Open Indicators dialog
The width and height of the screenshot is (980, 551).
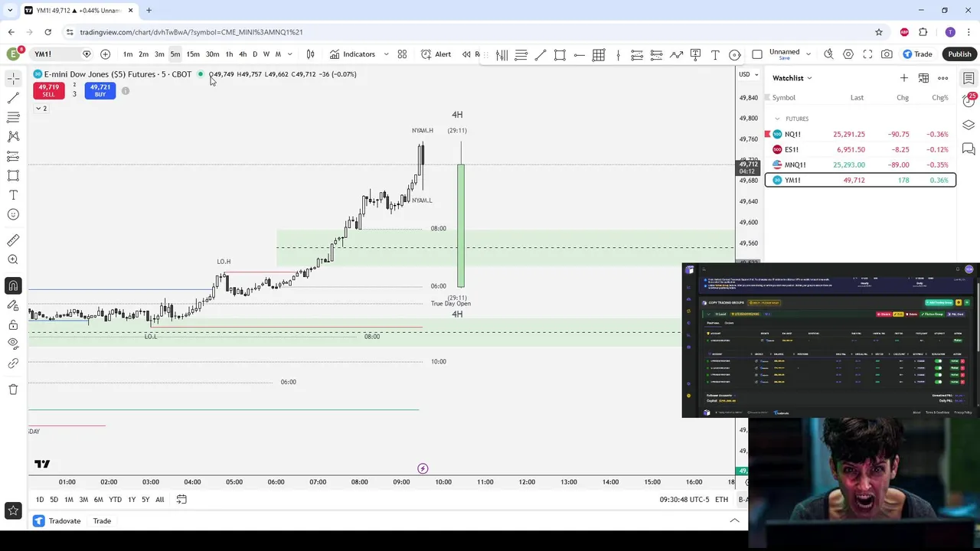[x=352, y=54]
